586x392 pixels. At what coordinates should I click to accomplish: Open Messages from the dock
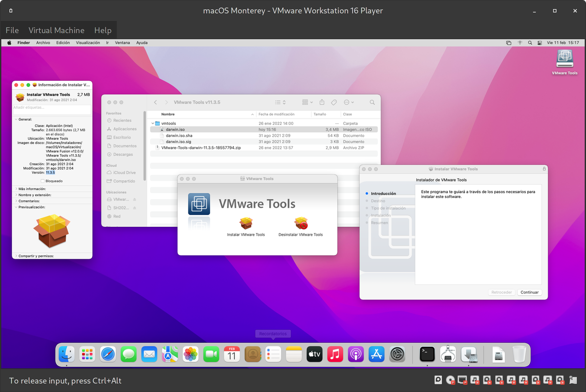(x=128, y=354)
